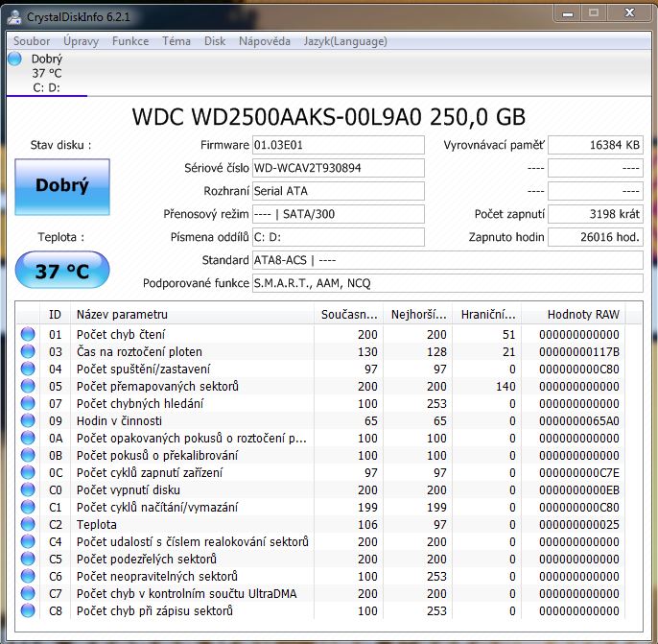Open the Jazyk(Language) menu
This screenshot has width=658, height=644.
[344, 41]
